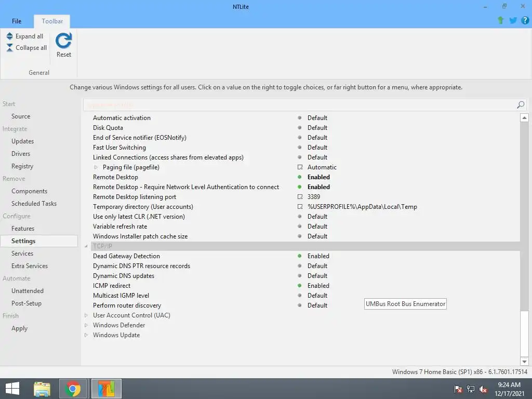
Task: Toggle Automatic activation Default value
Action: point(317,118)
